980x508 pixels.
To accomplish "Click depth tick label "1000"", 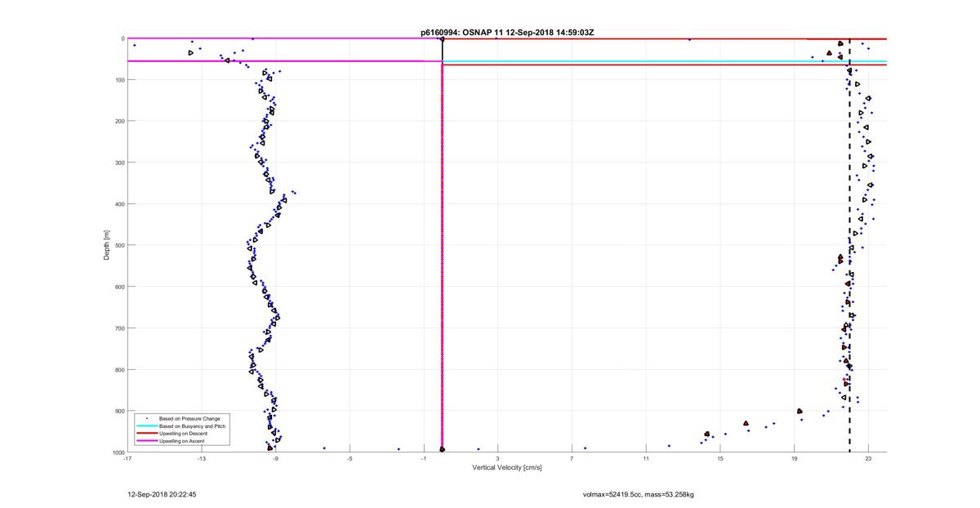I will pos(118,452).
